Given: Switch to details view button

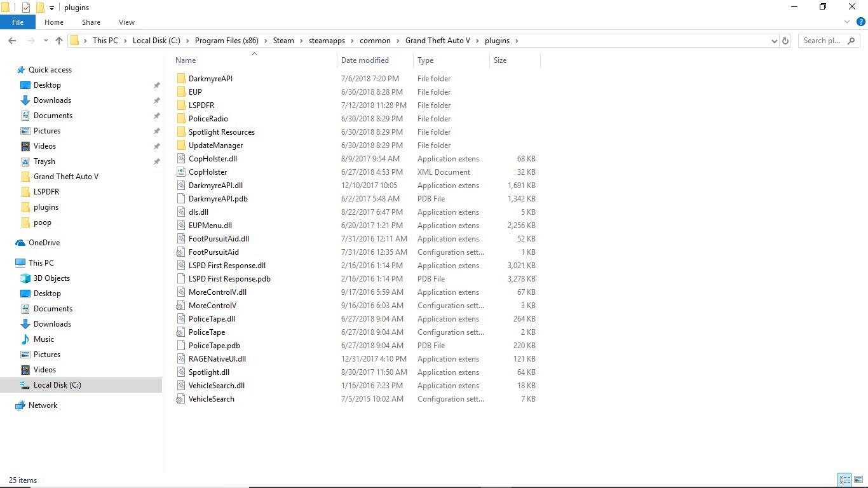Looking at the screenshot, I should tap(845, 480).
